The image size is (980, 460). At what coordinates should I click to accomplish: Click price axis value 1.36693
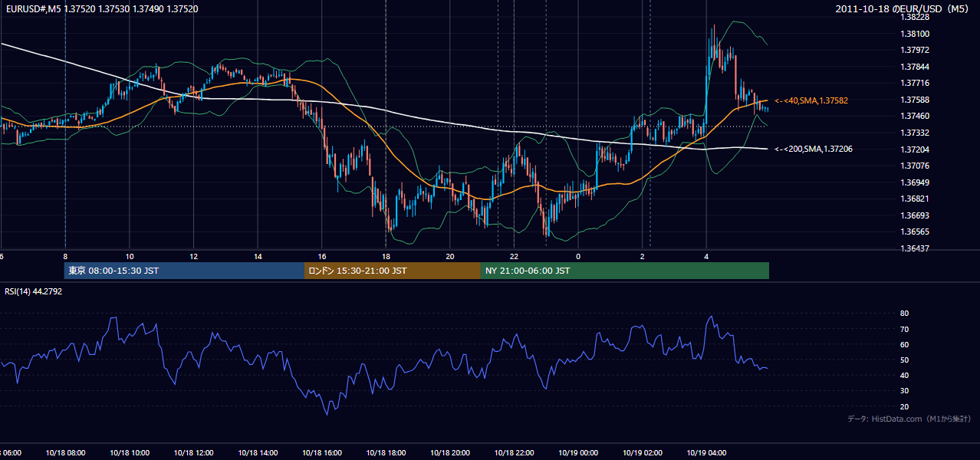[916, 215]
